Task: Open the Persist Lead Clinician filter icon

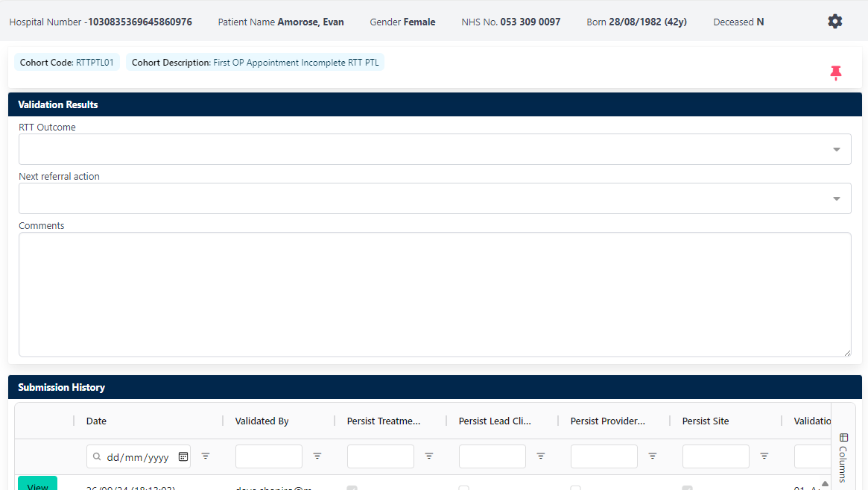Action: (541, 456)
